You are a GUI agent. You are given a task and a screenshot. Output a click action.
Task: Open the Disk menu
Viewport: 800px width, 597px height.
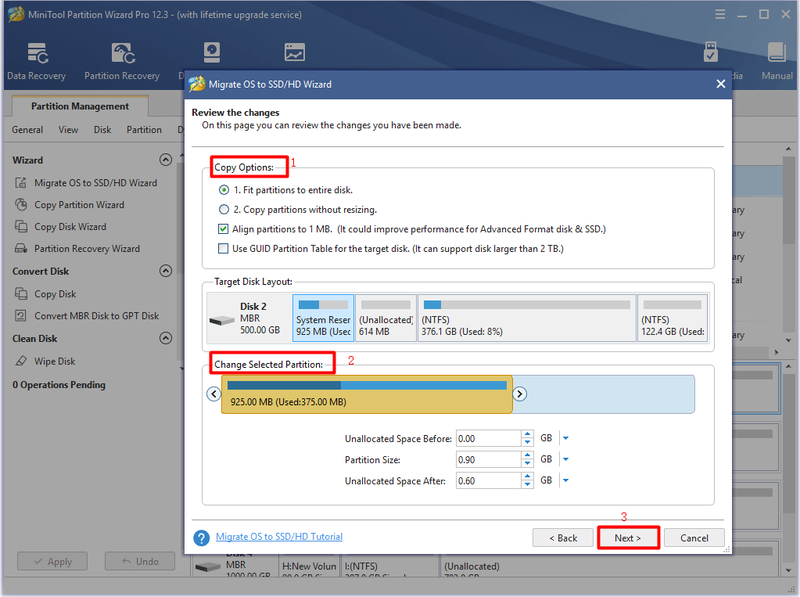coord(102,130)
